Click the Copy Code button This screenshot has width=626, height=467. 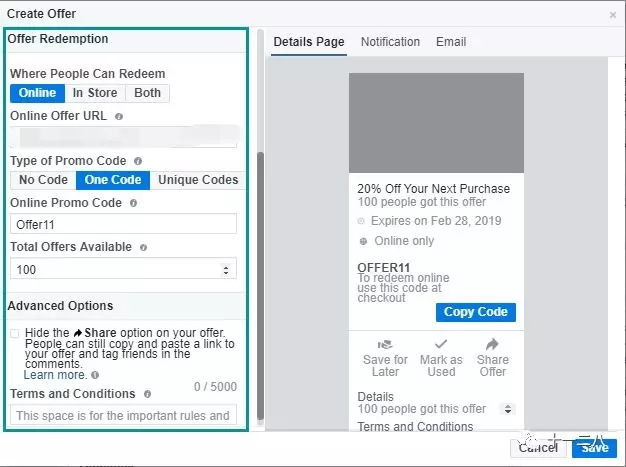(475, 312)
